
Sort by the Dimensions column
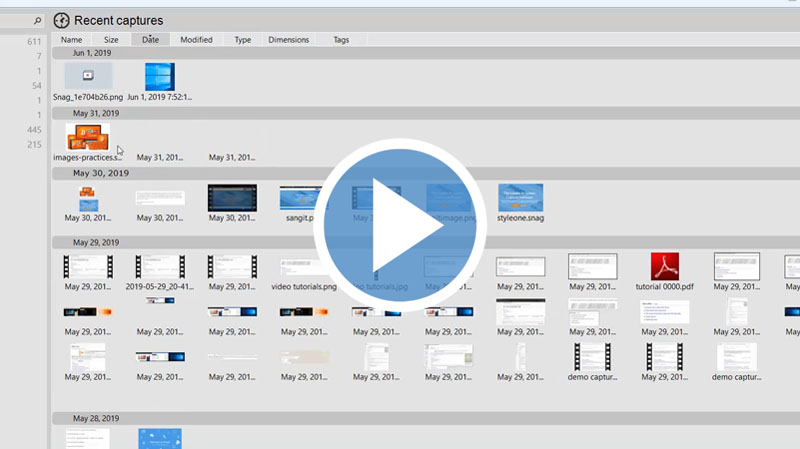pos(289,40)
